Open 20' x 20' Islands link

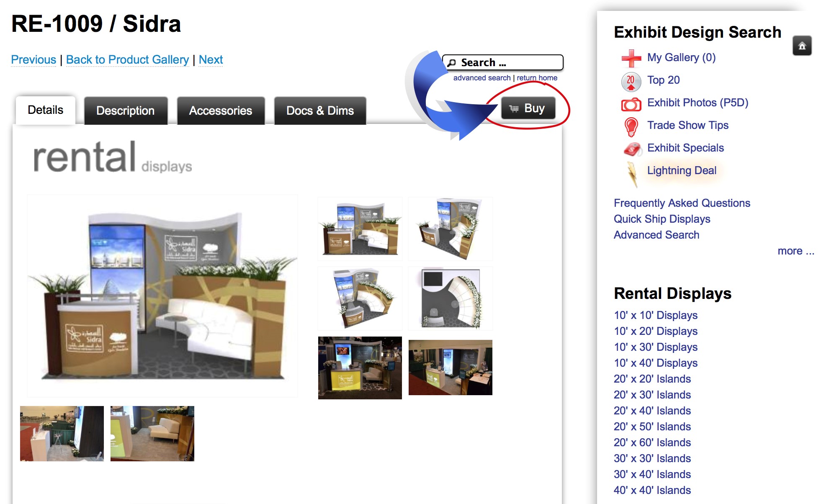tap(652, 379)
